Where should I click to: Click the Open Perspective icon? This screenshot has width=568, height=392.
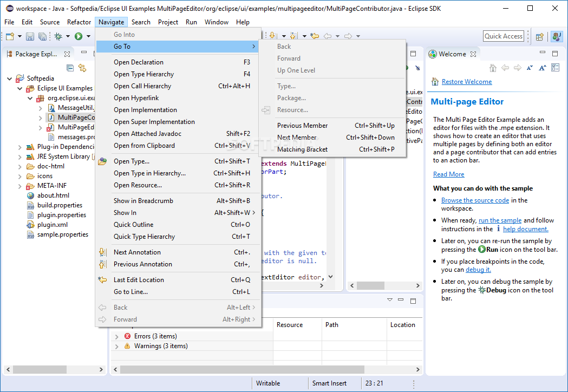pos(540,37)
